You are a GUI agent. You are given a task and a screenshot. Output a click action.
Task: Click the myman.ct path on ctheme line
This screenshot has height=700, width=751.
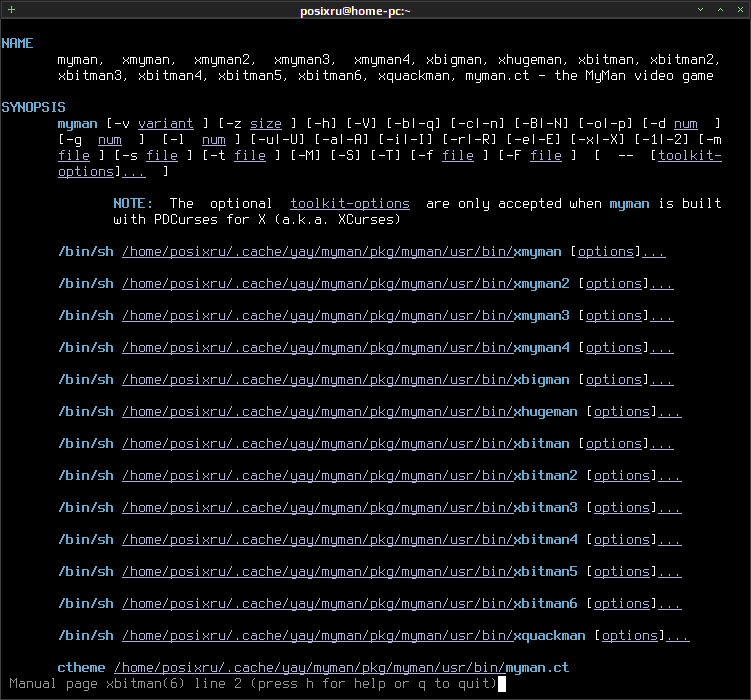[x=341, y=668]
